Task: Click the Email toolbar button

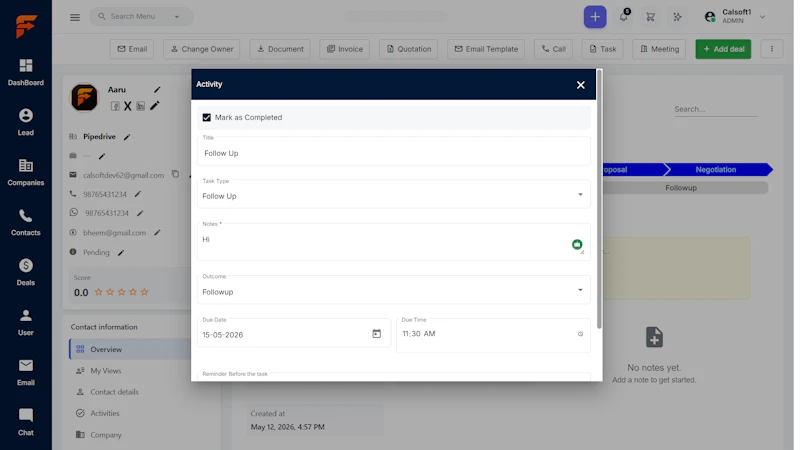Action: pyautogui.click(x=132, y=49)
